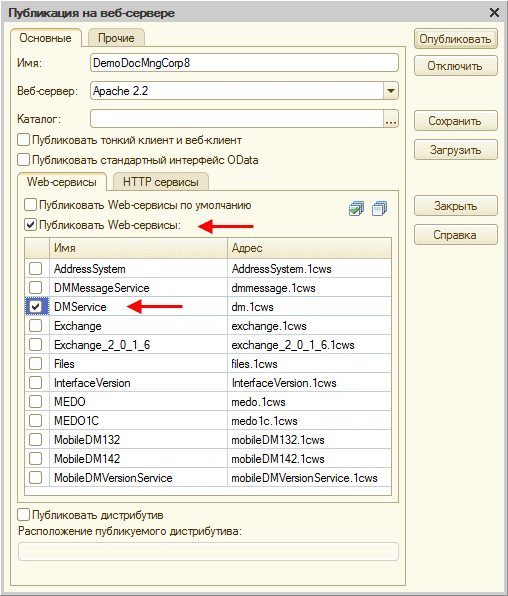Screen dimensions: 508x596
Task: Click the Имя column header
Action: point(138,248)
